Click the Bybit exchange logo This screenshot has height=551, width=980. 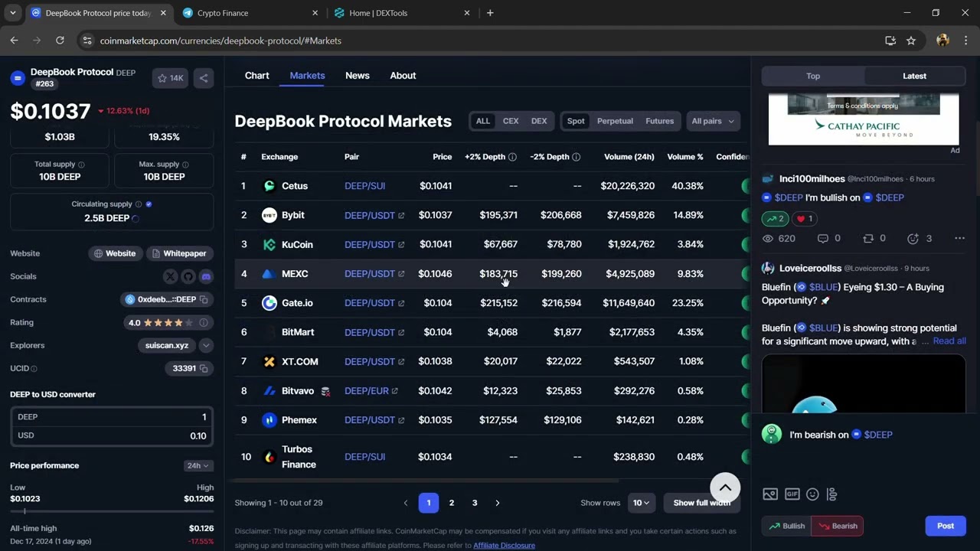(x=269, y=215)
